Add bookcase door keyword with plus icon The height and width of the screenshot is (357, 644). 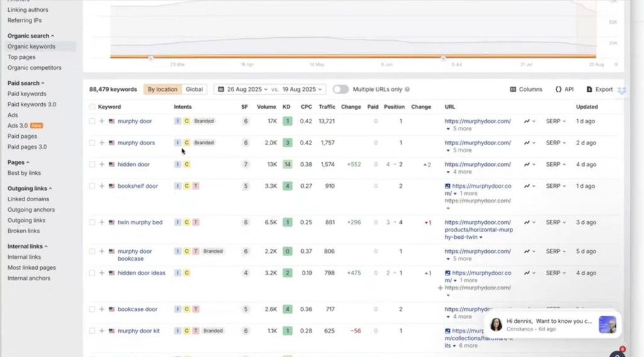(x=102, y=309)
